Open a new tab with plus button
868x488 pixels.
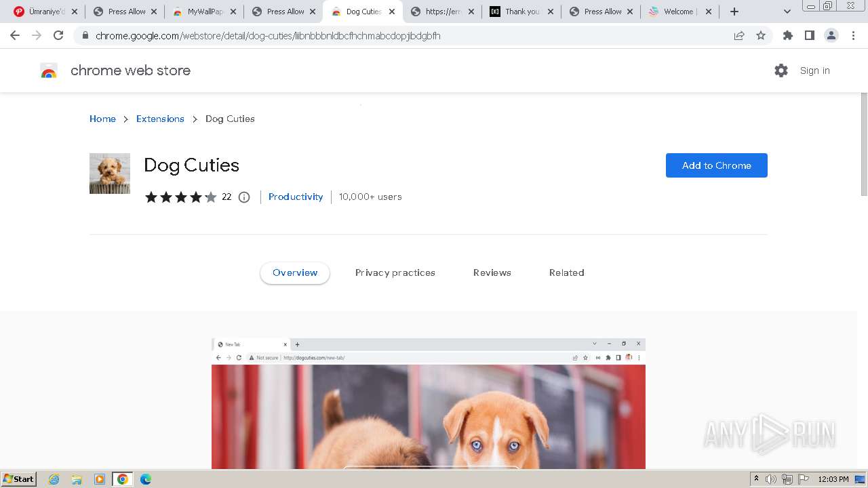pyautogui.click(x=734, y=12)
